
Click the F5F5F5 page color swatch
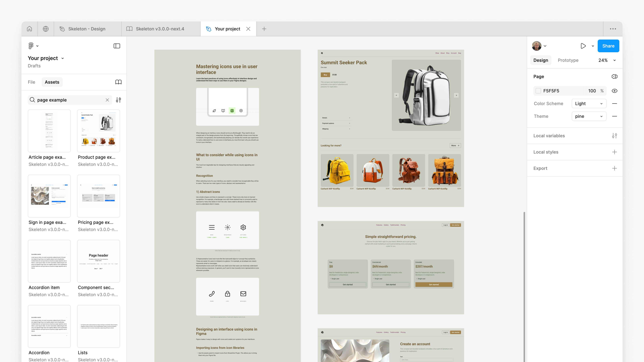[x=538, y=91]
